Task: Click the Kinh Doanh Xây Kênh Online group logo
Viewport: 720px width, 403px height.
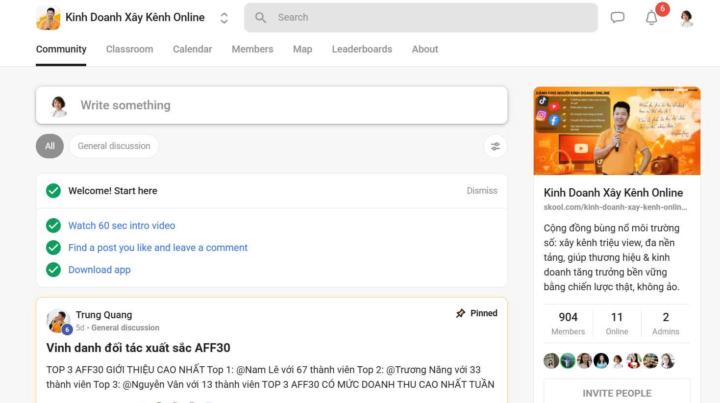Action: tap(48, 18)
